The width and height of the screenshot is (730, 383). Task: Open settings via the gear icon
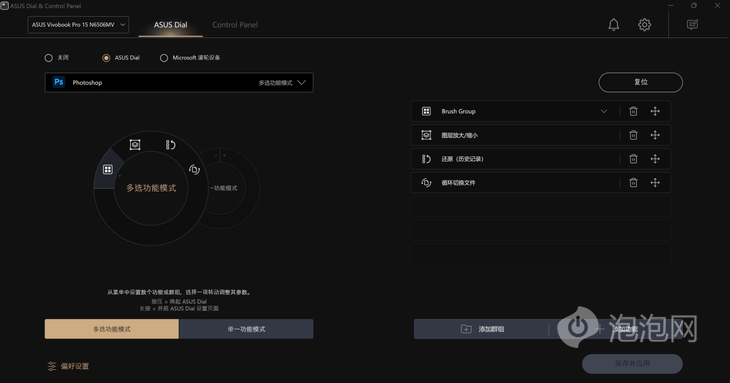(x=644, y=25)
